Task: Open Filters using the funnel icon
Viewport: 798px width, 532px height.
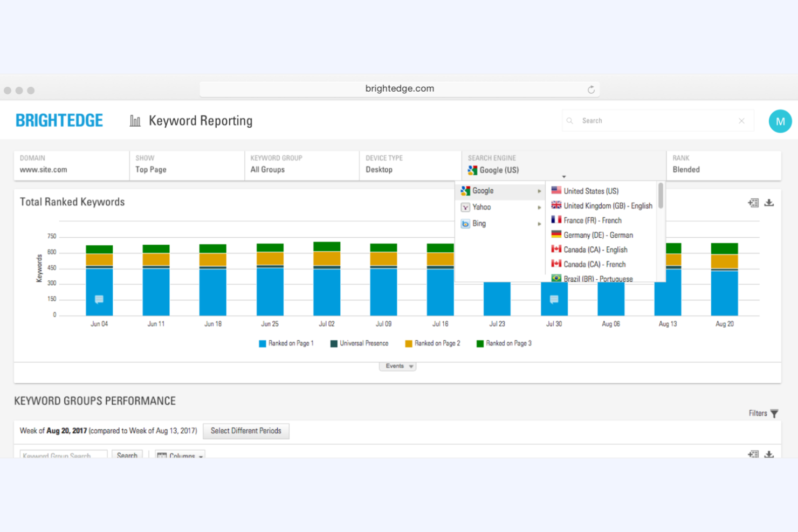Action: [x=774, y=413]
